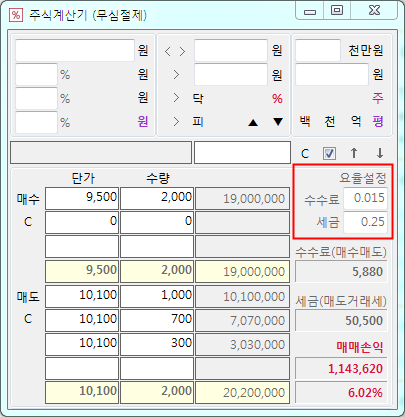Click the C clear button above 요율설정

305,154
